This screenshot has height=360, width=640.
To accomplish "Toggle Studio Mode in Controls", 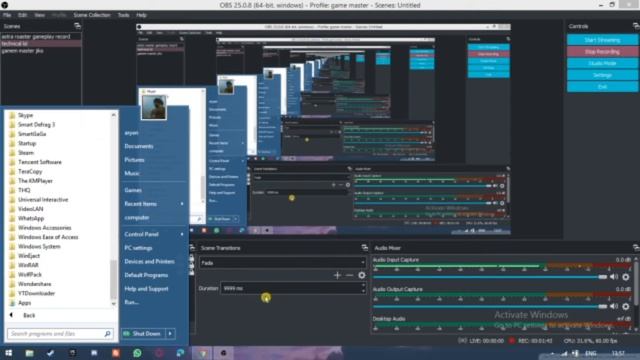I will [x=602, y=63].
